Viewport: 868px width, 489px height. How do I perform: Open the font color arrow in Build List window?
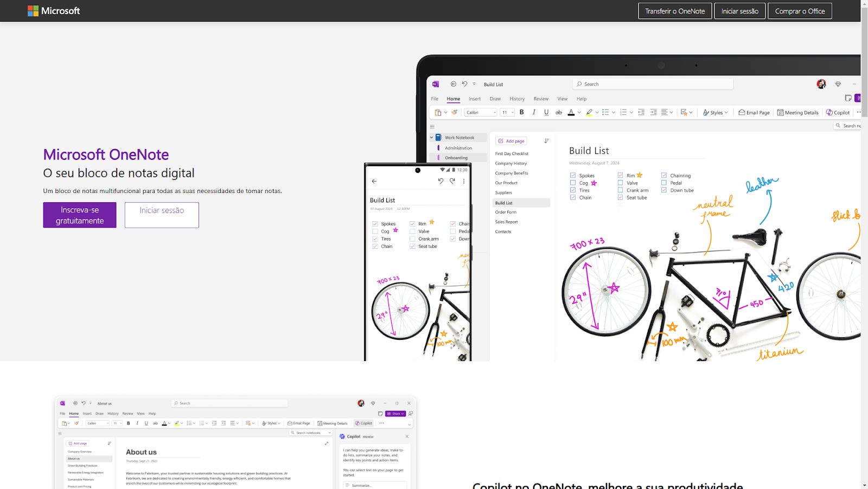tap(579, 113)
